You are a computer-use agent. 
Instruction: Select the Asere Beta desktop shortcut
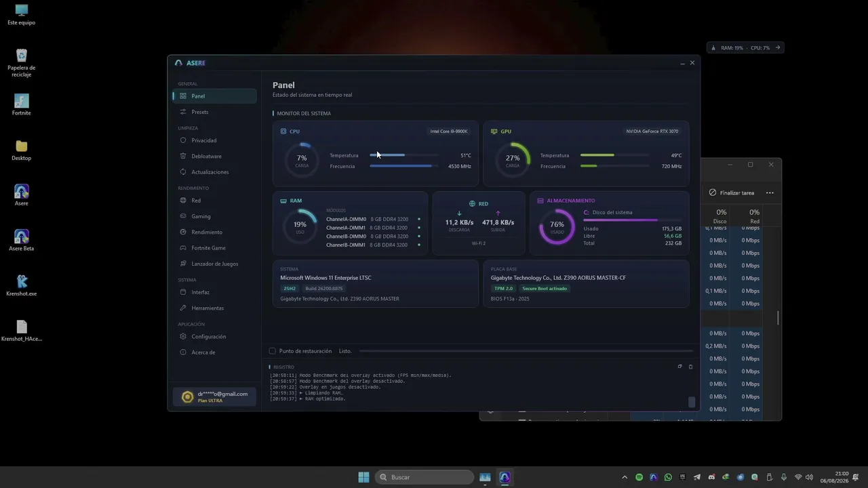click(21, 240)
